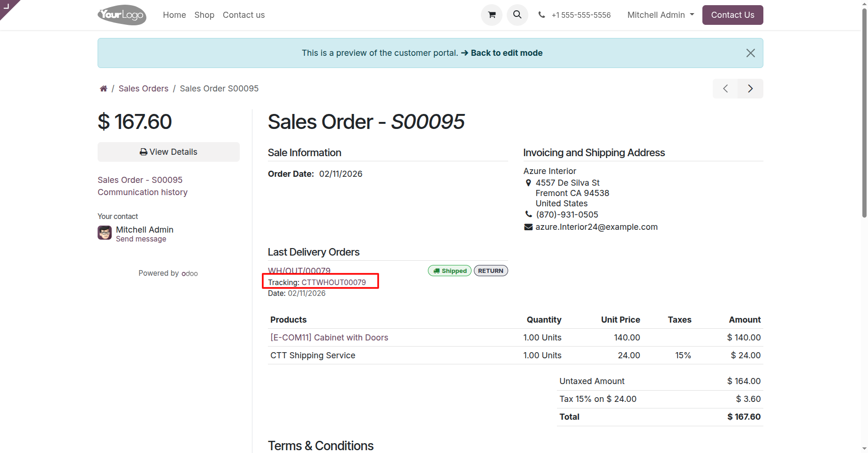Open the Home menu item
The image size is (868, 453).
tap(174, 15)
